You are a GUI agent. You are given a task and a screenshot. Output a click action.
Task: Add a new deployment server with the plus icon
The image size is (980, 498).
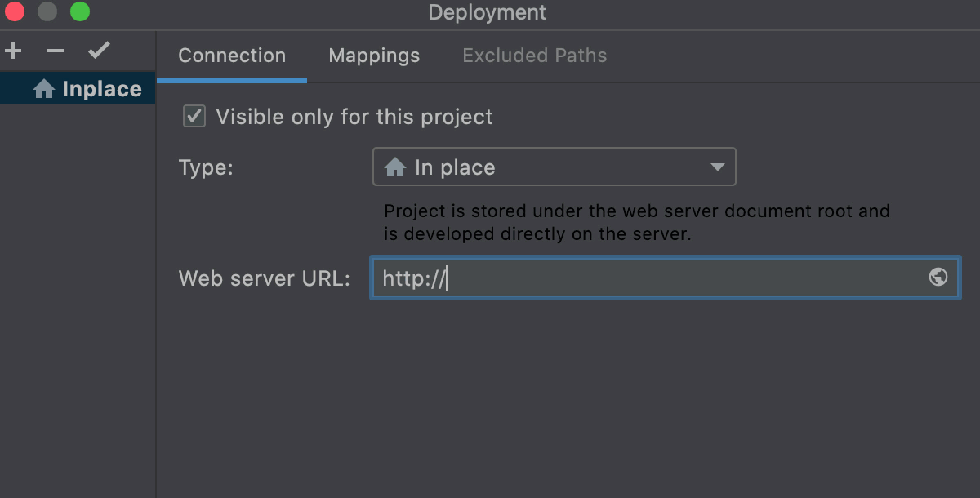(13, 50)
